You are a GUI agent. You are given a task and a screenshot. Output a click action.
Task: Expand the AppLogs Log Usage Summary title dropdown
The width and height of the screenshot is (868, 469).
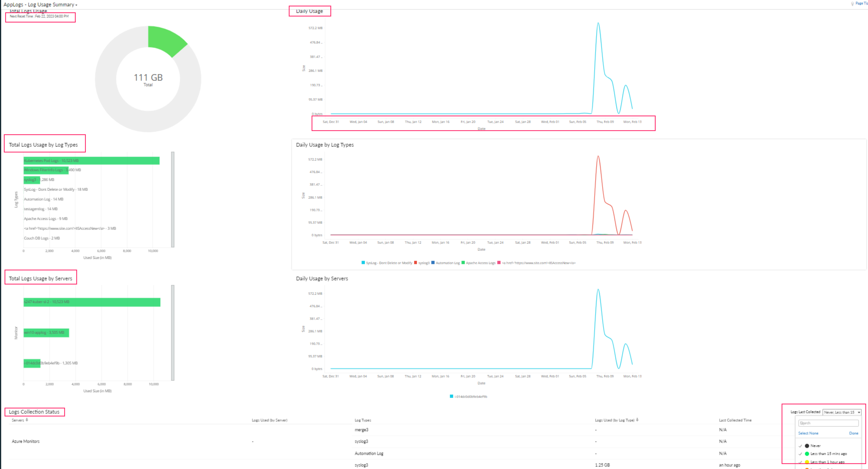[76, 5]
